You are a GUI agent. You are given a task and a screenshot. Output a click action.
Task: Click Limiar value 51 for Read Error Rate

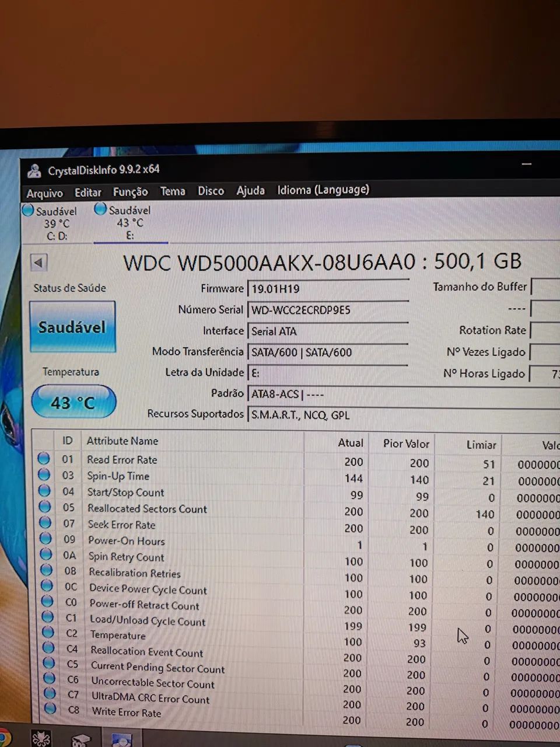coord(489,465)
